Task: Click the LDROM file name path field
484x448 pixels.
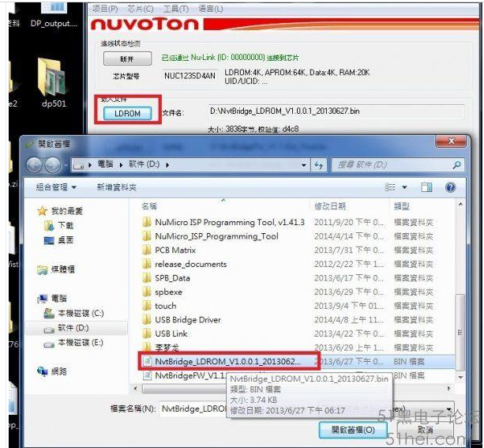Action: click(x=336, y=111)
